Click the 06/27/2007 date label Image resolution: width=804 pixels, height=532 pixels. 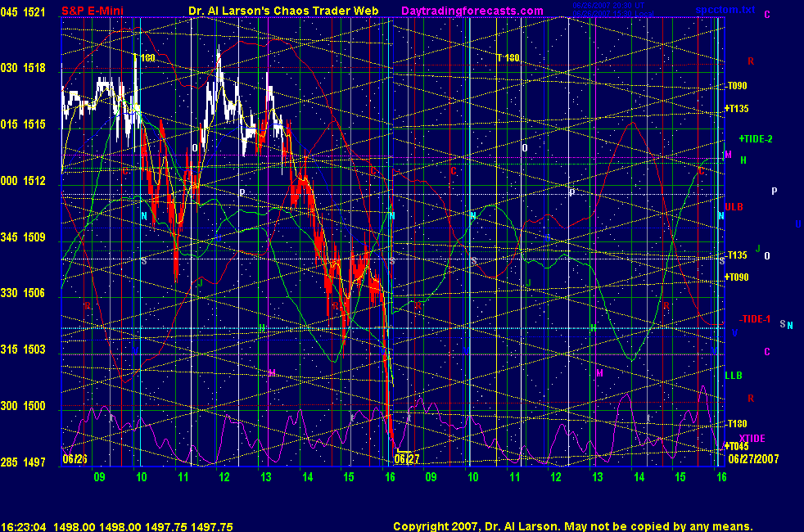click(753, 458)
